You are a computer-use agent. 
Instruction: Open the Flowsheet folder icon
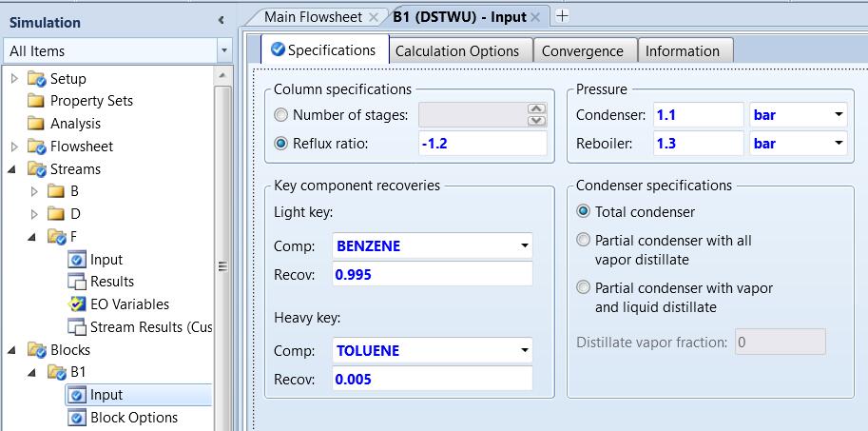coord(37,147)
